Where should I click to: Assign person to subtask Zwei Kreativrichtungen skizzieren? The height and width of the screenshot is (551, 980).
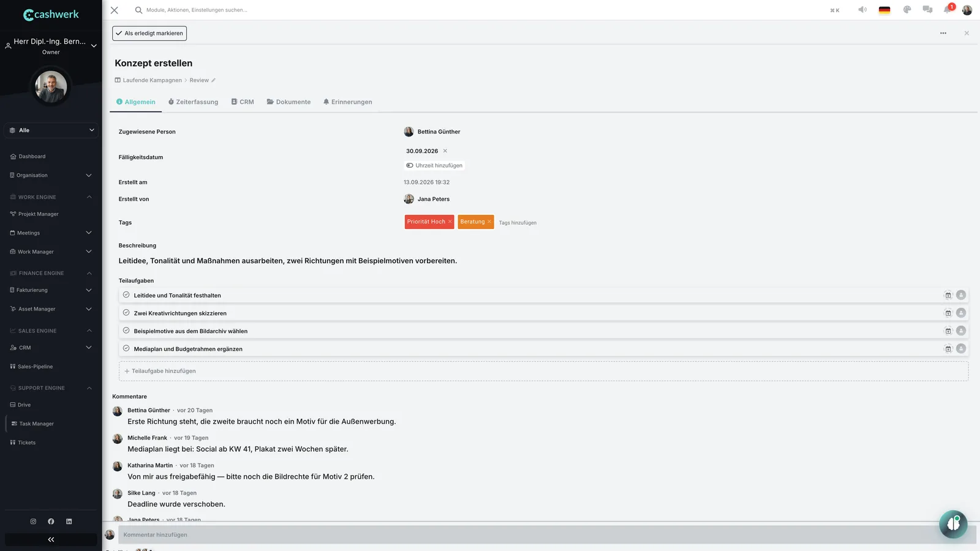(961, 313)
